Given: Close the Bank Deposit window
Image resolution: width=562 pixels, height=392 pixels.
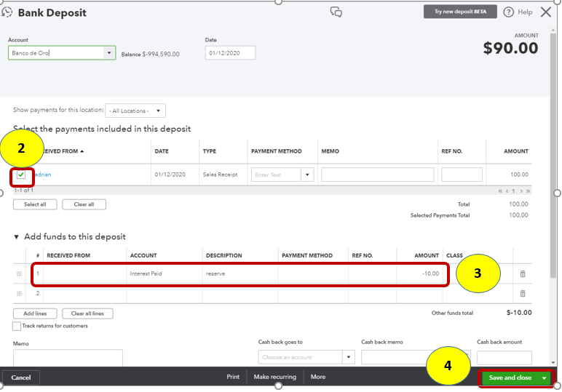Looking at the screenshot, I should point(546,12).
